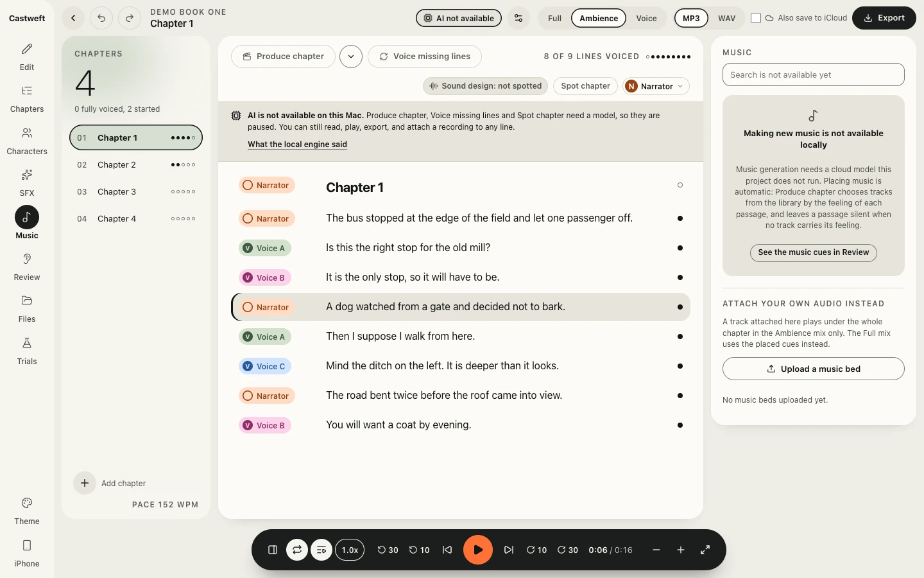Open the SFX section in sidebar
Viewport: 924px width, 578px height.
pyautogui.click(x=27, y=182)
